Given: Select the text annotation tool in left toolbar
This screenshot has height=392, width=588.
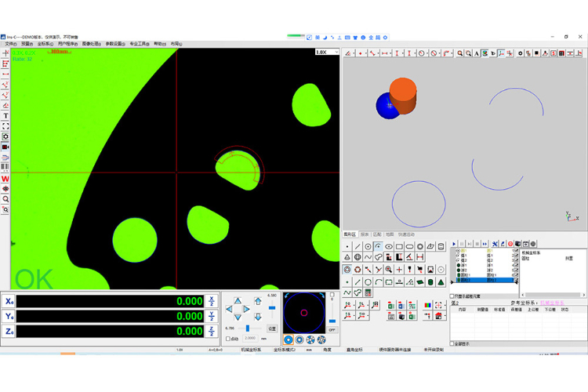Looking at the screenshot, I should [5, 116].
